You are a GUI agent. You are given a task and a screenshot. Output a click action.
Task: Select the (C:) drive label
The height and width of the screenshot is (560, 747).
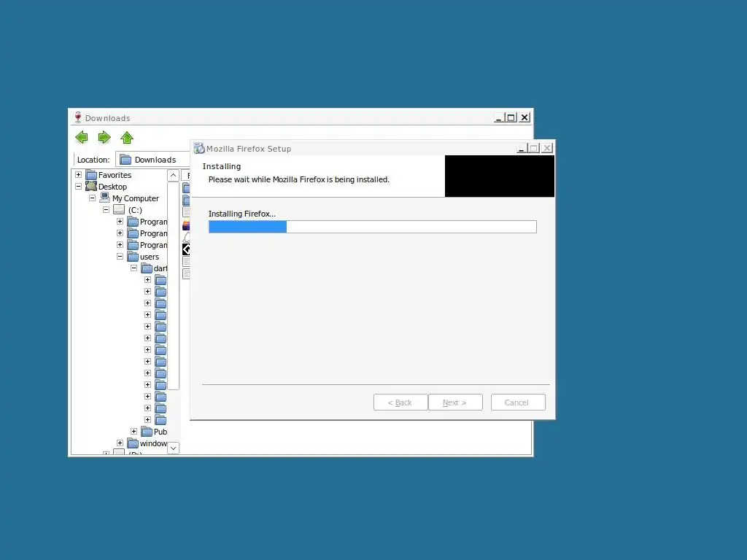tap(135, 210)
